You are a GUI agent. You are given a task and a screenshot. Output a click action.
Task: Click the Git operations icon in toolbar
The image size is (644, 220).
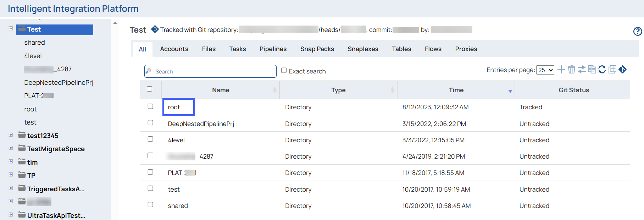click(x=623, y=70)
